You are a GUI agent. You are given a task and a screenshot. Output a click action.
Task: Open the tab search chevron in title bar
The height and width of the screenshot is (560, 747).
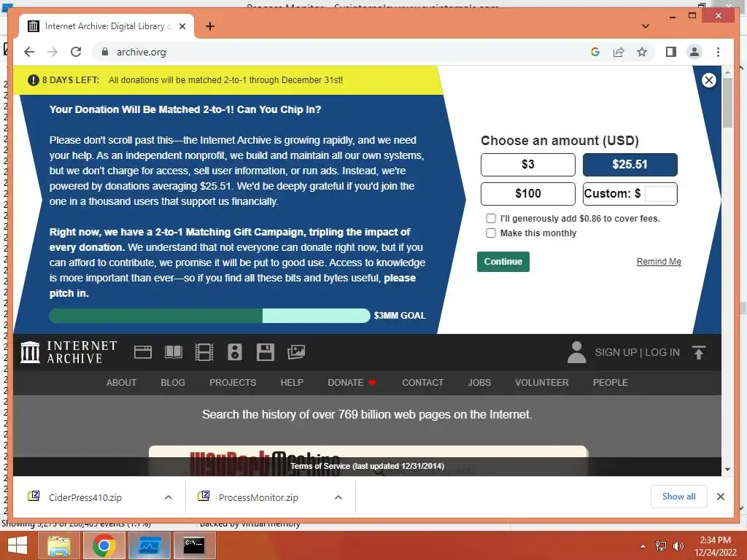pos(646,26)
